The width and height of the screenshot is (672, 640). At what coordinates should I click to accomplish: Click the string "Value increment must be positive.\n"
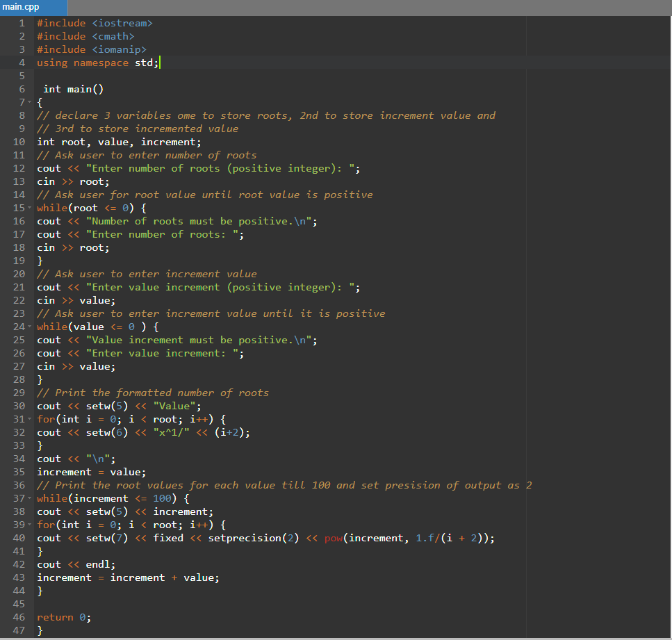[x=199, y=340]
